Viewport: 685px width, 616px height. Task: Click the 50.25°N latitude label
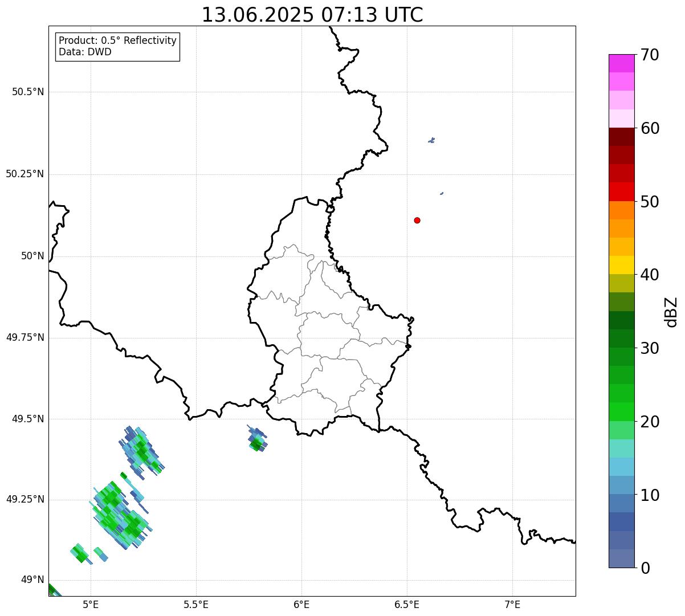pos(25,174)
